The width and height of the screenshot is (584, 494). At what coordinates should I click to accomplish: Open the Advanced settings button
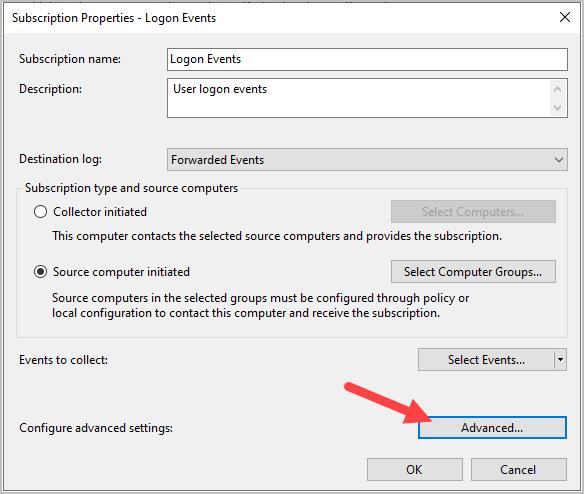click(492, 427)
